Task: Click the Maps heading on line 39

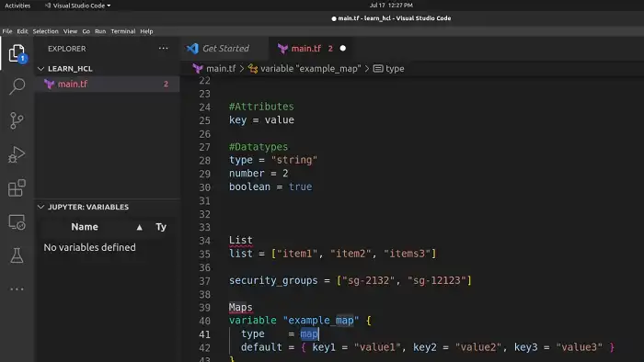Action: [241, 308]
